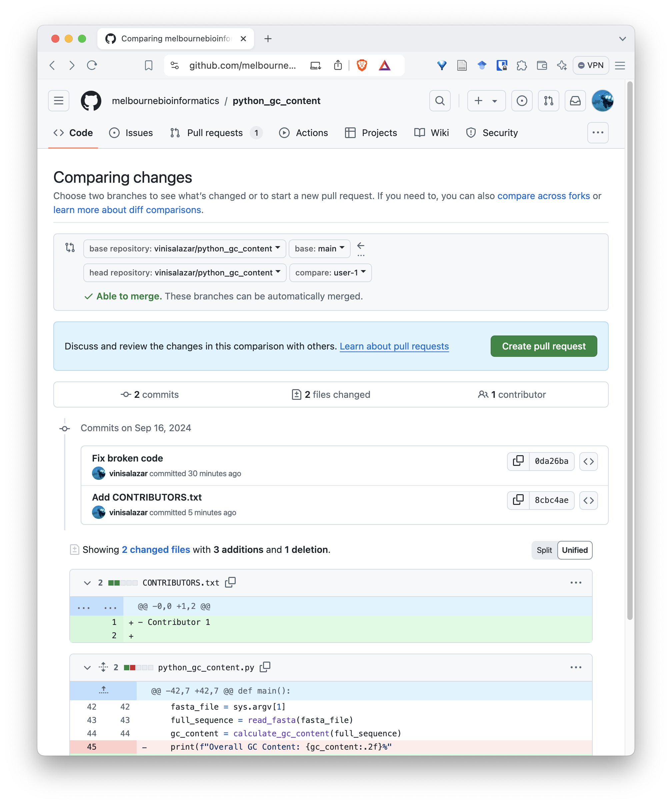Switch diff view to Split
672x805 pixels.
pyautogui.click(x=544, y=550)
